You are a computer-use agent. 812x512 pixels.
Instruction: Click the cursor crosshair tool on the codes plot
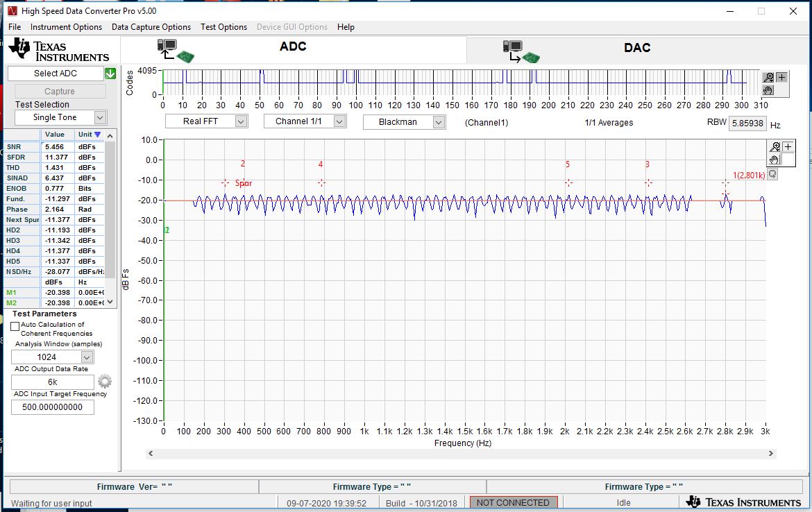coord(781,78)
